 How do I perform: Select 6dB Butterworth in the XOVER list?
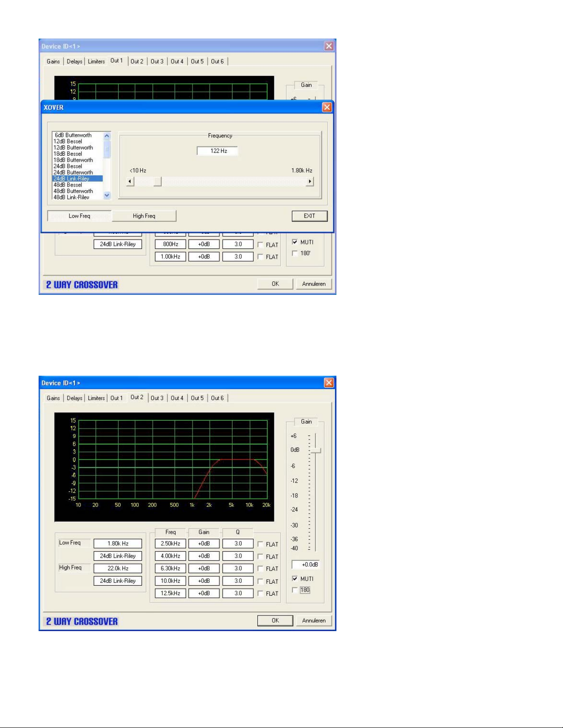pos(78,135)
